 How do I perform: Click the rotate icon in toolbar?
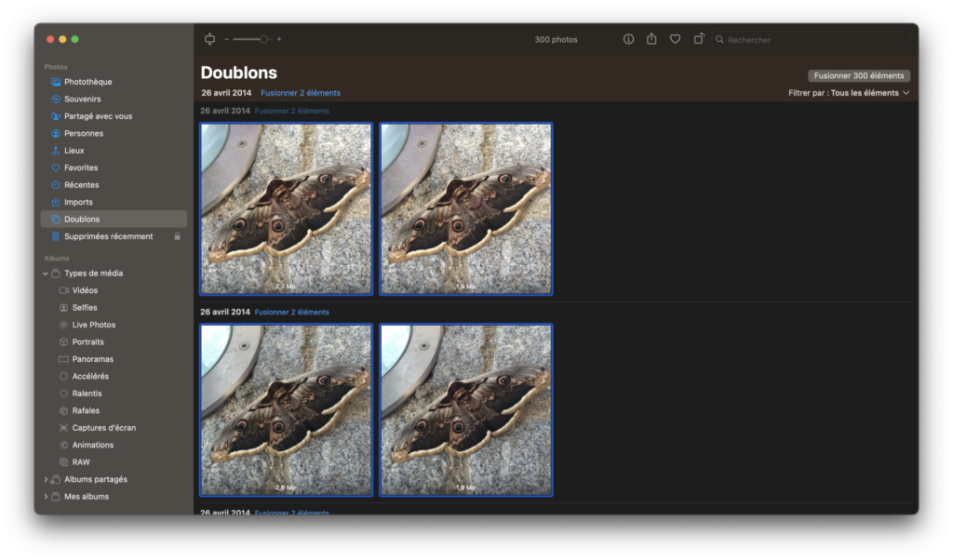pos(699,39)
